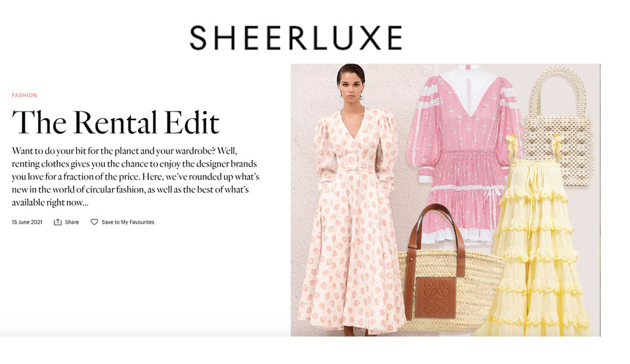Select the Loewe straw basket bag
This screenshot has width=630, height=364.
[450, 277]
